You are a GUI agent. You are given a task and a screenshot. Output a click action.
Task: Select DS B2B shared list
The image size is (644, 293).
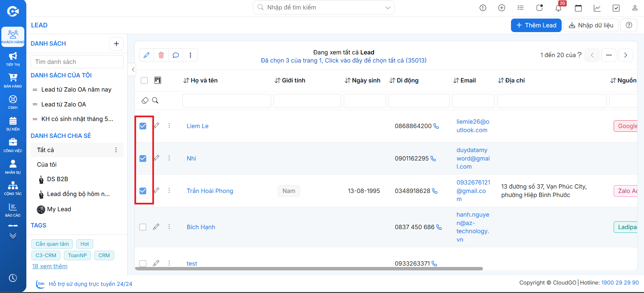coord(58,179)
